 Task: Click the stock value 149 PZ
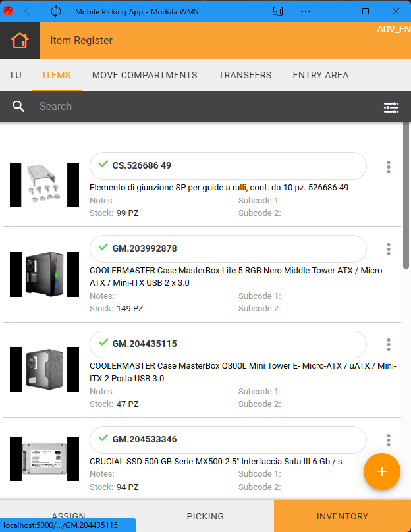pyautogui.click(x=130, y=308)
